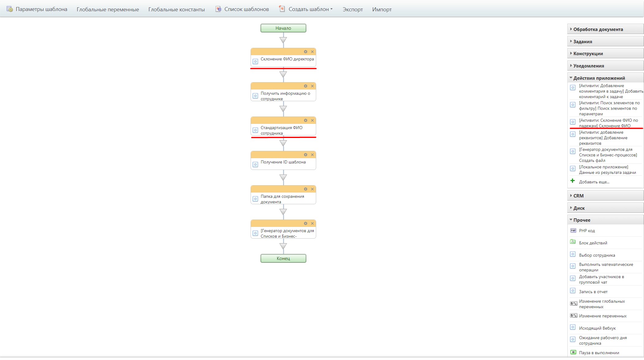Open Создать шаблон dropdown menu
Image resolution: width=644 pixels, height=360 pixels.
[310, 9]
